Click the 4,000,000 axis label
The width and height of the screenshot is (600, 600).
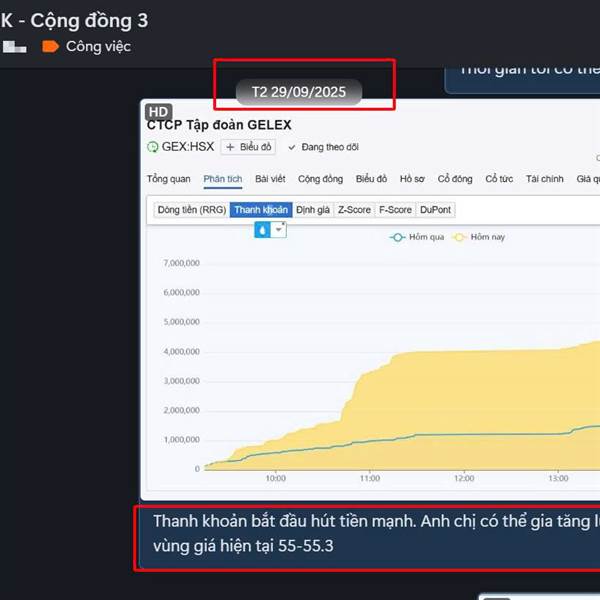click(x=181, y=351)
